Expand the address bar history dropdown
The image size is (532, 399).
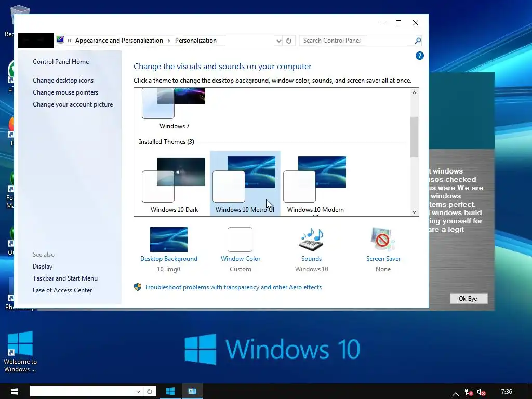click(x=278, y=41)
